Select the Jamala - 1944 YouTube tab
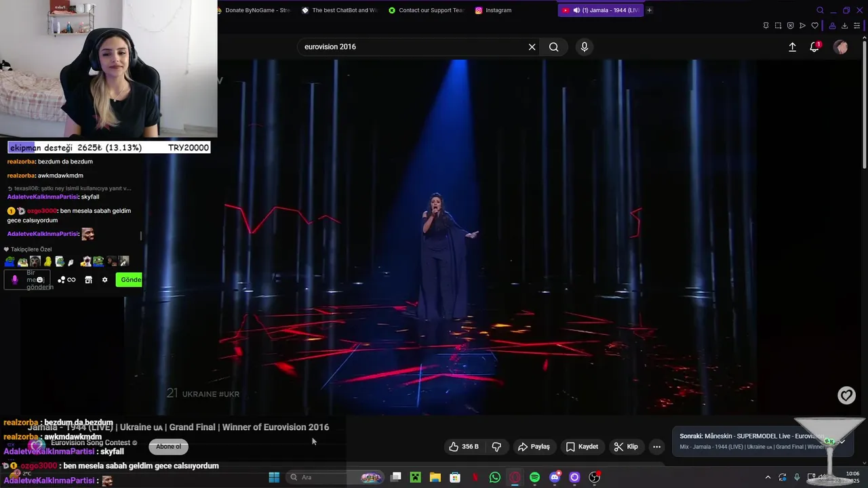This screenshot has width=868, height=488. (600, 10)
